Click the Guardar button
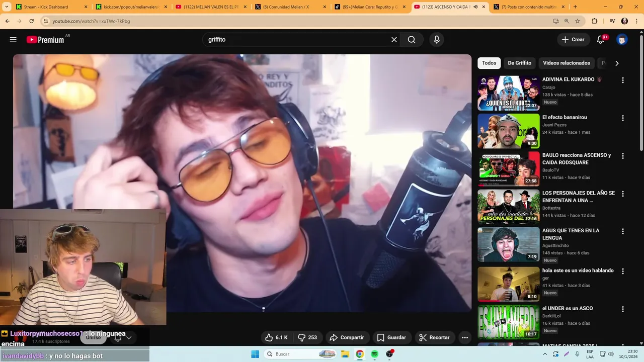 point(391,337)
